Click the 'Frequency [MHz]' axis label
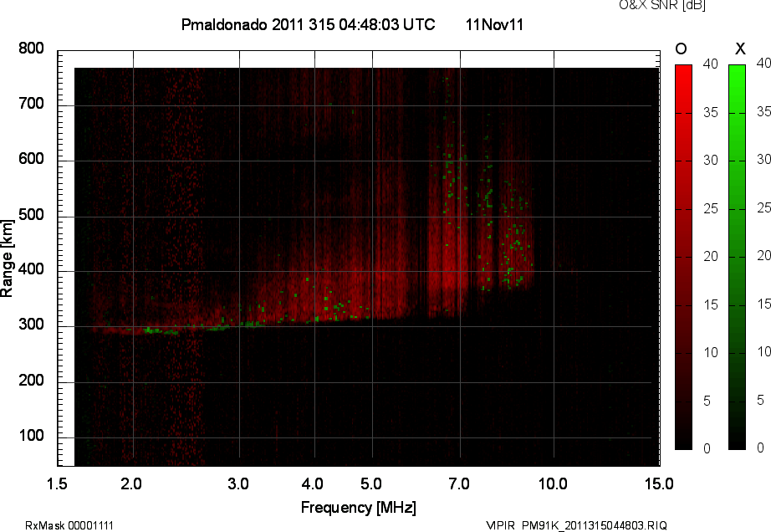Screen dimensions: 771x532 coord(359,508)
